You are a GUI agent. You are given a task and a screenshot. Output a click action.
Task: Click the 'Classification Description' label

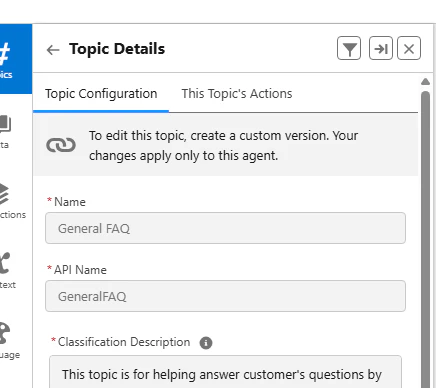tap(124, 342)
